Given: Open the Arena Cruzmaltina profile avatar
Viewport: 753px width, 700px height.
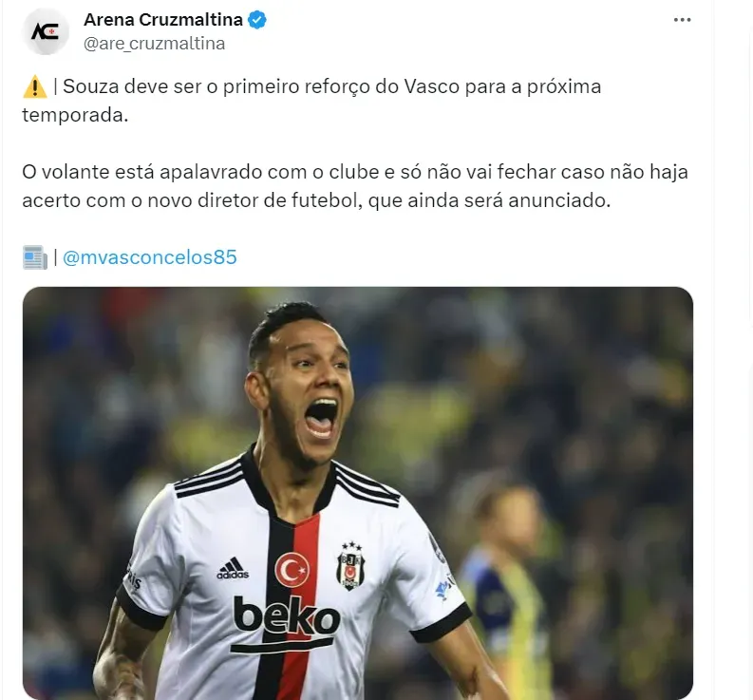Looking at the screenshot, I should (x=46, y=31).
